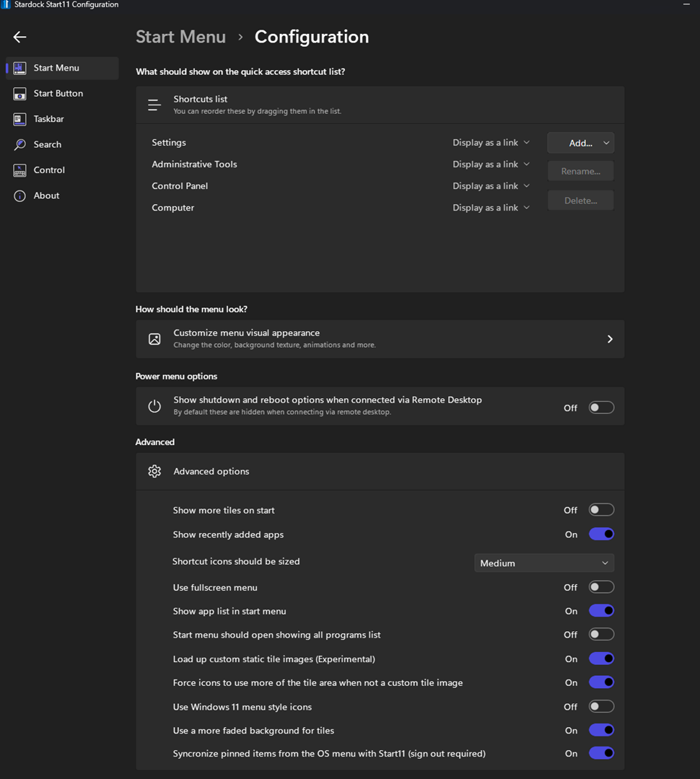Click the Taskbar sidebar icon

point(20,119)
